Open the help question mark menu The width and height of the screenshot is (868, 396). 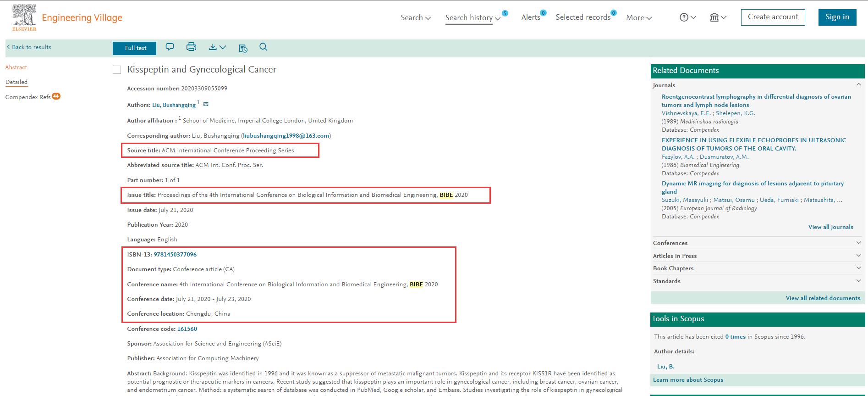687,17
